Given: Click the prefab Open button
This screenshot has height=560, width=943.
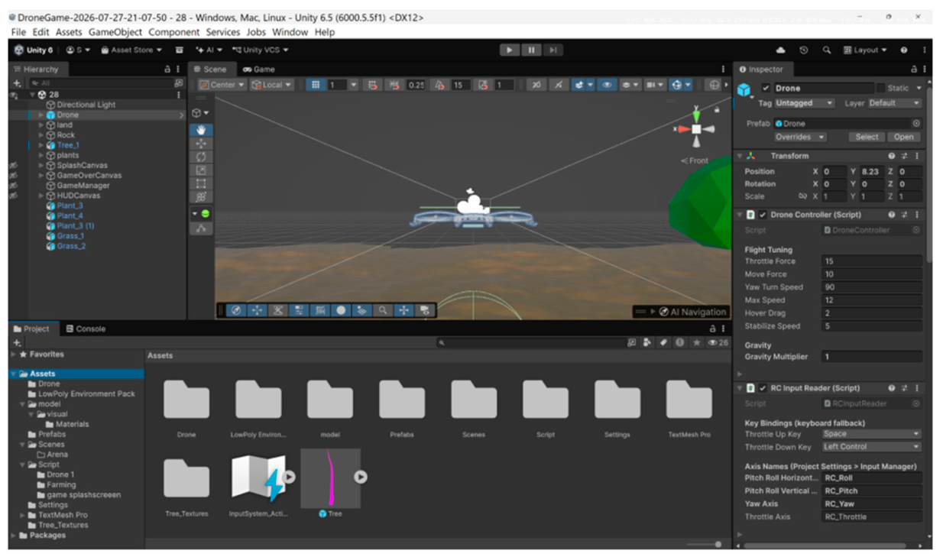Looking at the screenshot, I should [x=903, y=137].
